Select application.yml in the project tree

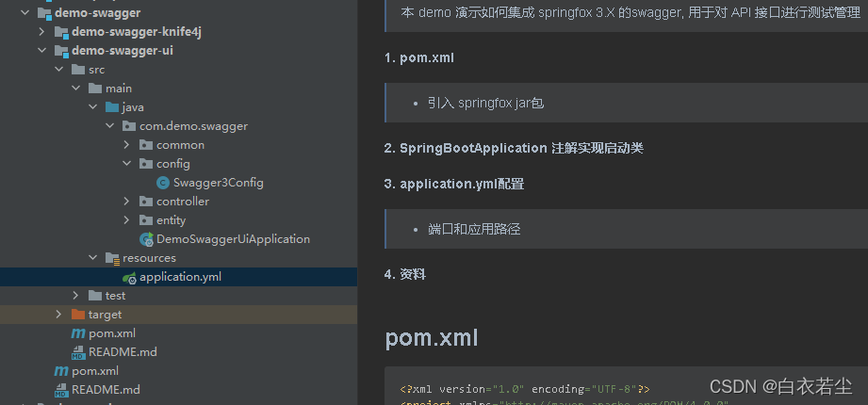click(x=180, y=277)
